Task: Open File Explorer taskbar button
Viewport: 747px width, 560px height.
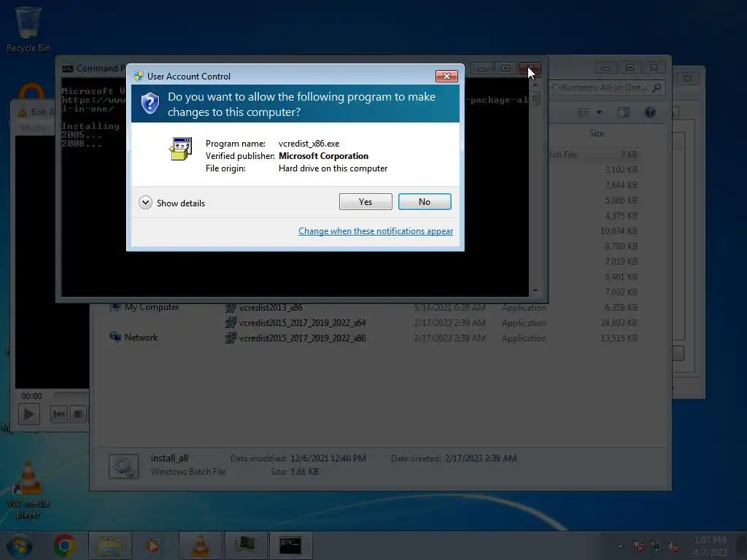Action: coord(110,545)
